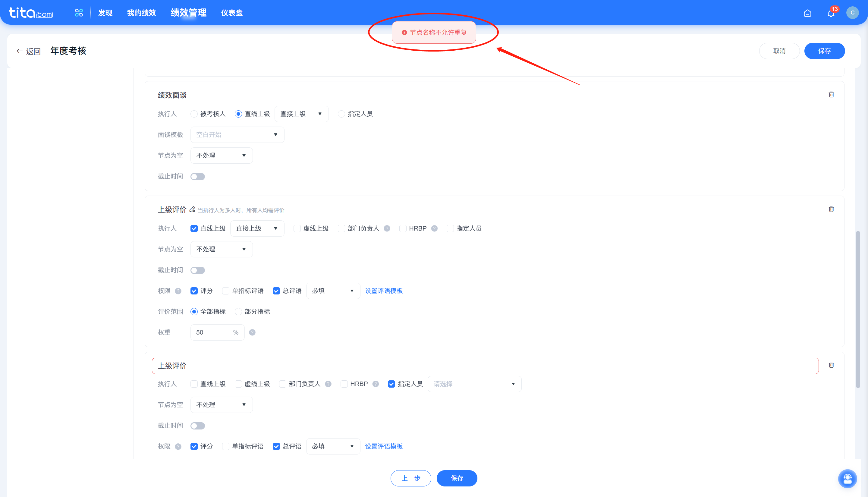Go to 仪表盘 in top navigation
The width and height of the screenshot is (868, 497).
click(x=232, y=13)
